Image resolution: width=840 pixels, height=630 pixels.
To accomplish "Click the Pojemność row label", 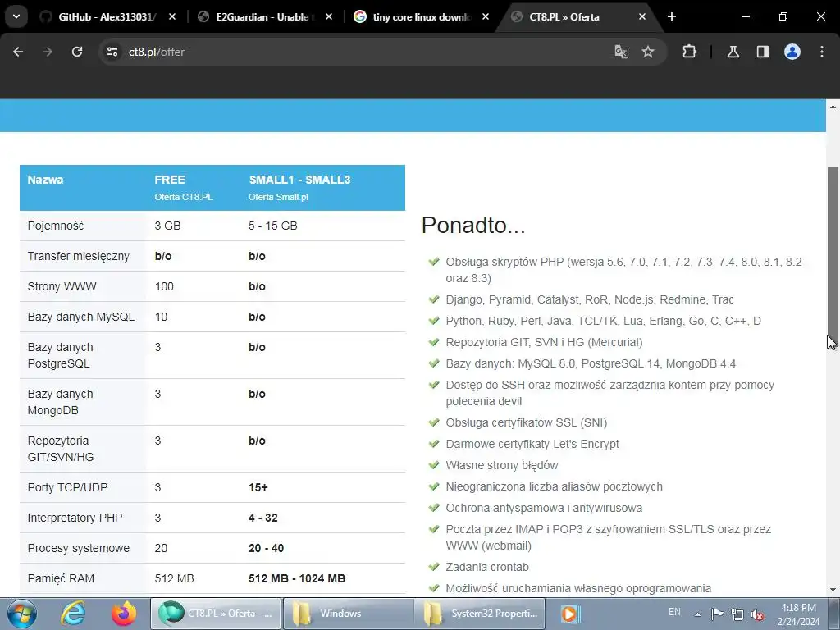I will (56, 226).
